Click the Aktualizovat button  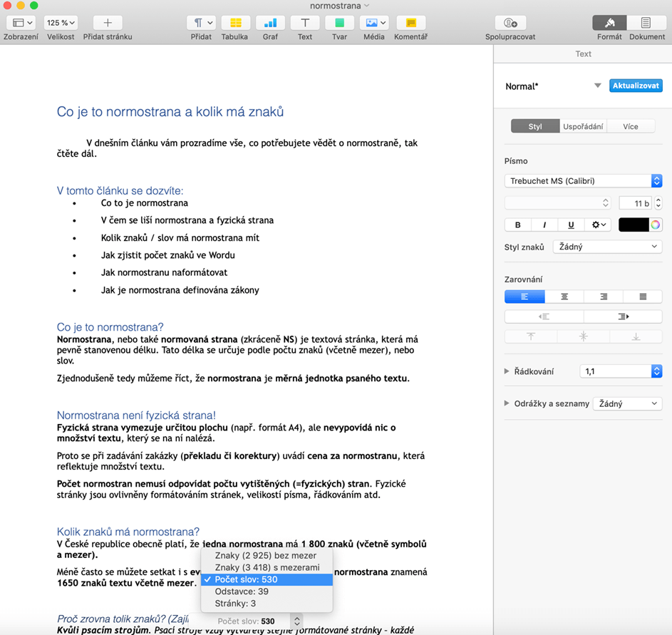(636, 86)
